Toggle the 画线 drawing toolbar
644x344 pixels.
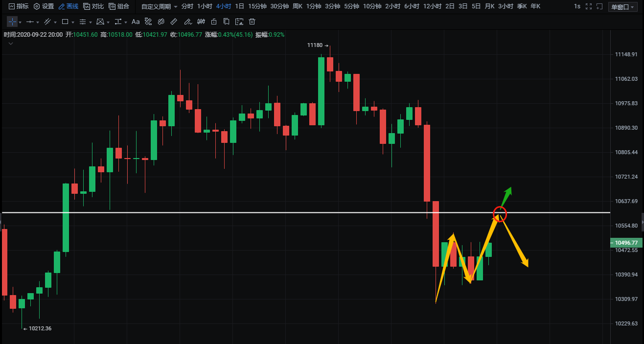(x=68, y=6)
